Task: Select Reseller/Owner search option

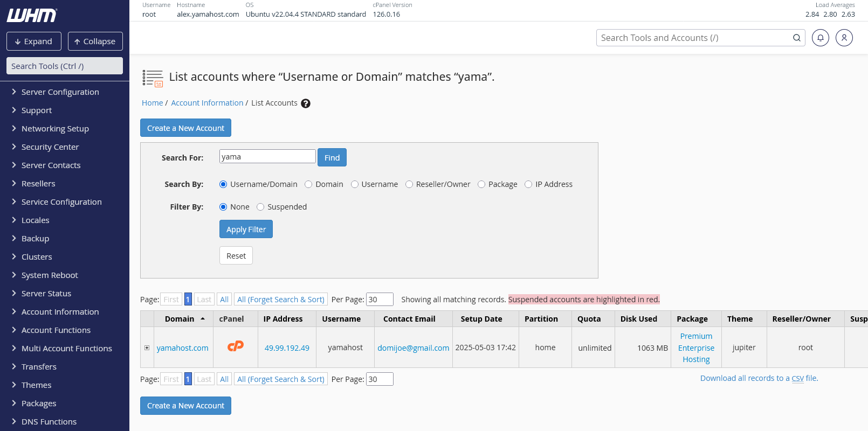Action: click(409, 184)
